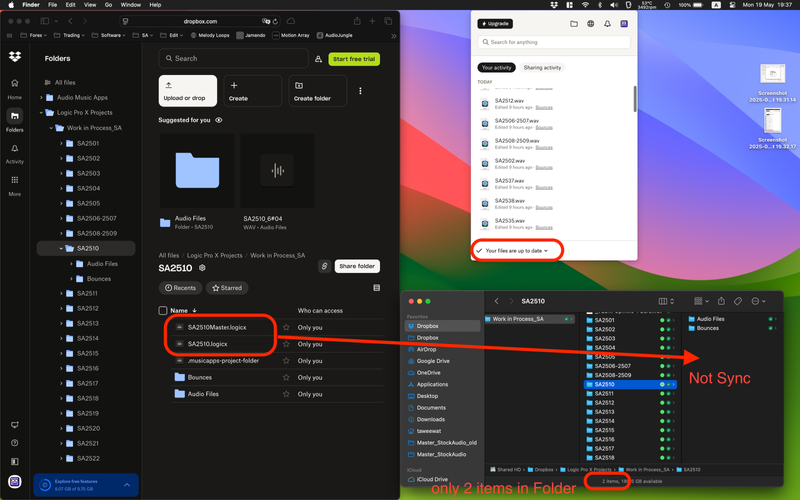Click the three-dot more options icon

tap(361, 91)
